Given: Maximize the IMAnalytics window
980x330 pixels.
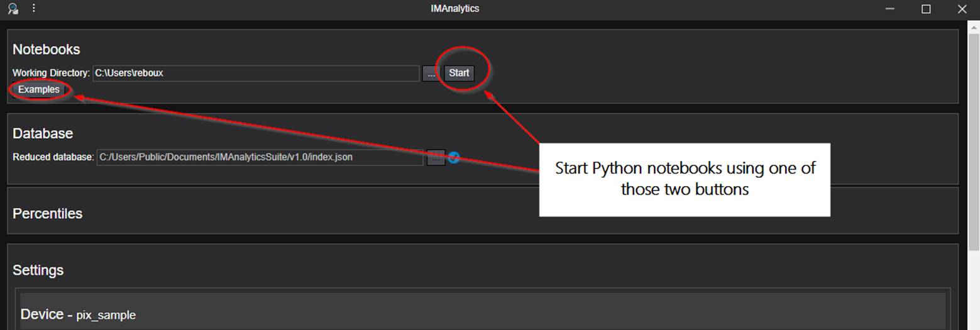Looking at the screenshot, I should (x=926, y=9).
